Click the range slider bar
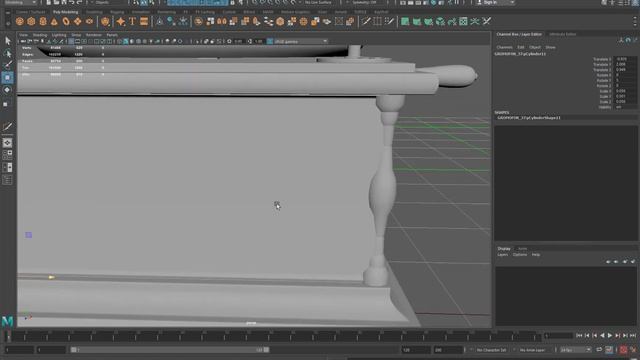Viewport: 640px width, 360px height. pyautogui.click(x=170, y=350)
